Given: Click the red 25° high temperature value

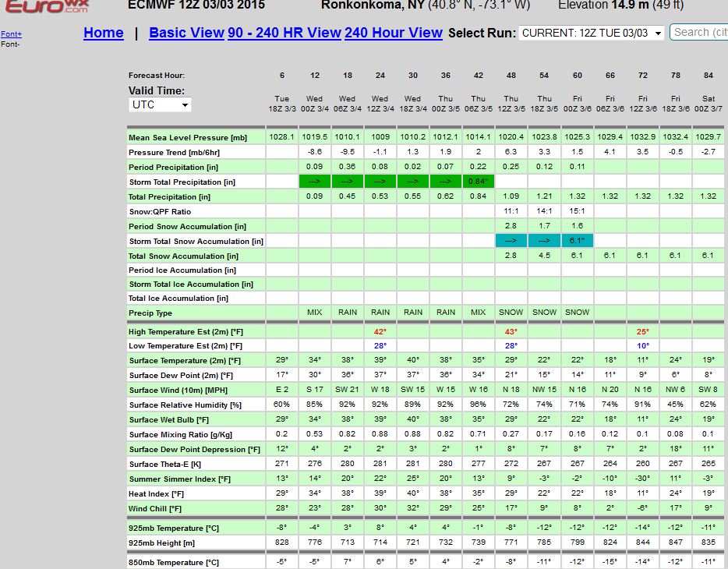Looking at the screenshot, I should coord(642,331).
